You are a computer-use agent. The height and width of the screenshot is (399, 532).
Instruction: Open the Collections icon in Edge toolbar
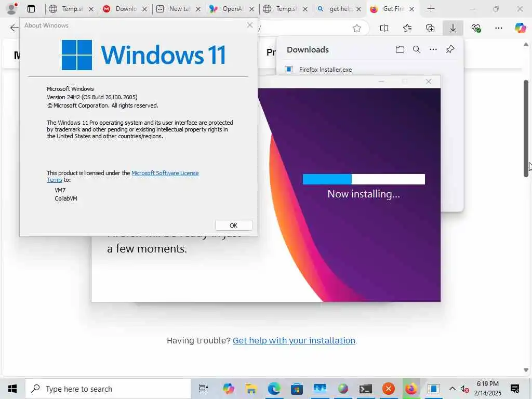point(430,28)
